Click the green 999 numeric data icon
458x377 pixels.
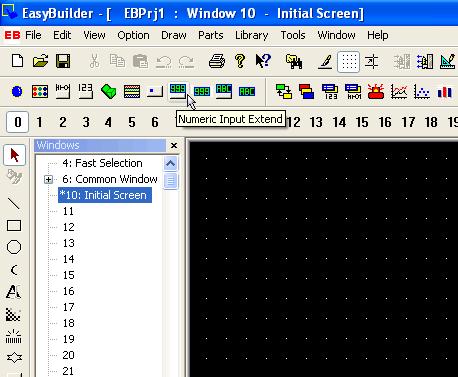click(202, 91)
